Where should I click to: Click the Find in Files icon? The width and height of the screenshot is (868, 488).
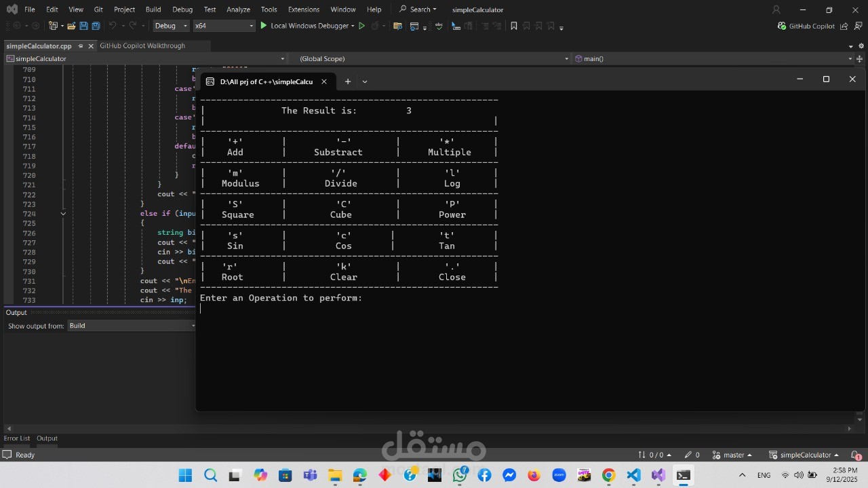pos(397,26)
